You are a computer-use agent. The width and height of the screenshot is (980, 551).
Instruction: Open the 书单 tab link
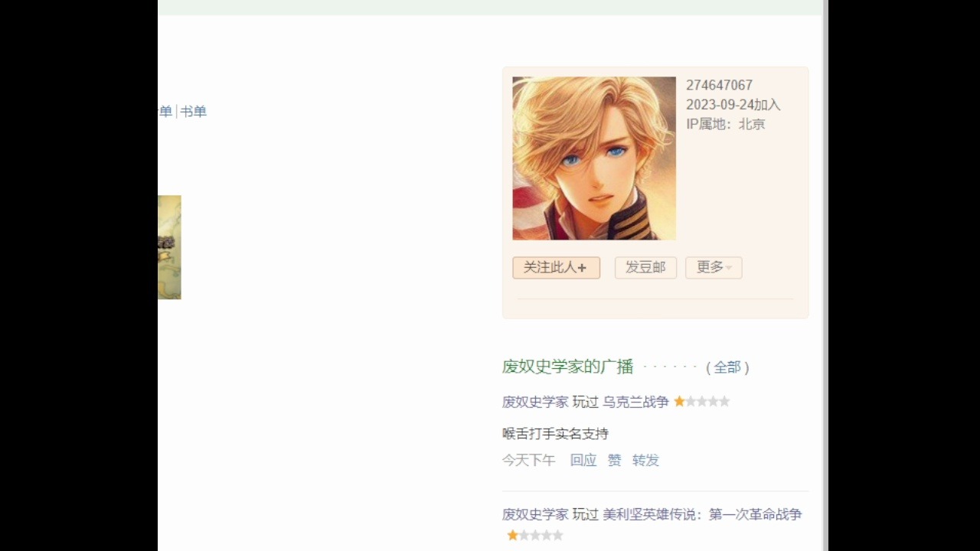194,112
